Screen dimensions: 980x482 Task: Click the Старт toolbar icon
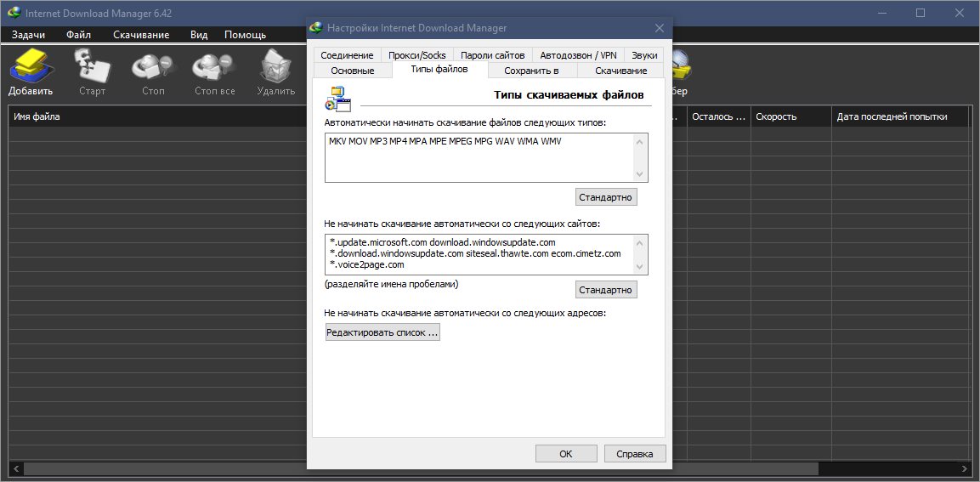(x=92, y=65)
